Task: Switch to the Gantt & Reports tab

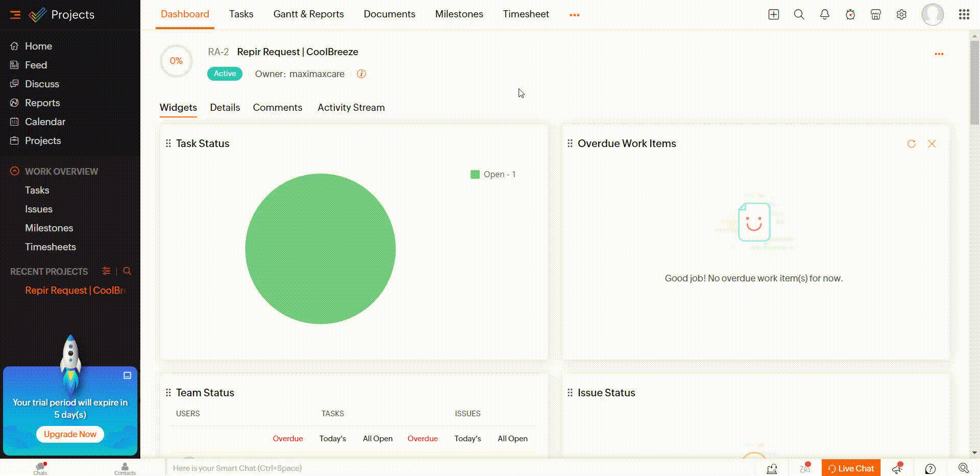Action: click(308, 14)
